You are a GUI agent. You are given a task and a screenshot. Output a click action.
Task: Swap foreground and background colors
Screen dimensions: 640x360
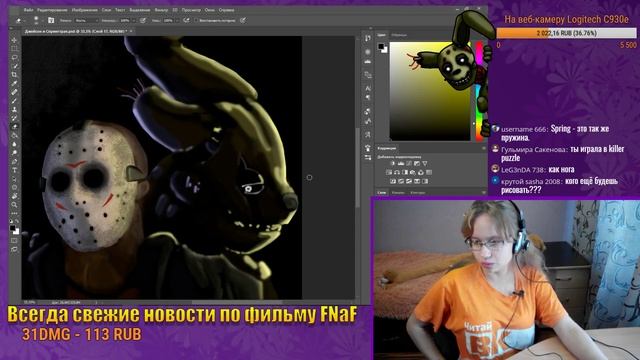click(x=17, y=222)
